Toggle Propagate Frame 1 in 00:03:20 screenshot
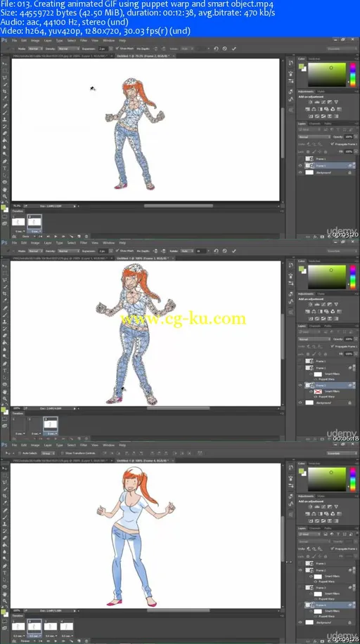 click(x=333, y=144)
